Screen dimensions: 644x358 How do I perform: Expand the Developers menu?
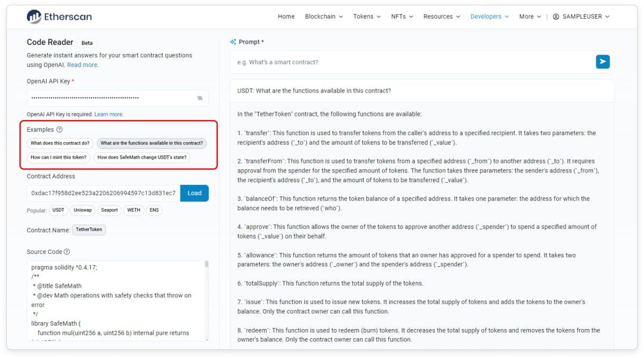pos(489,17)
